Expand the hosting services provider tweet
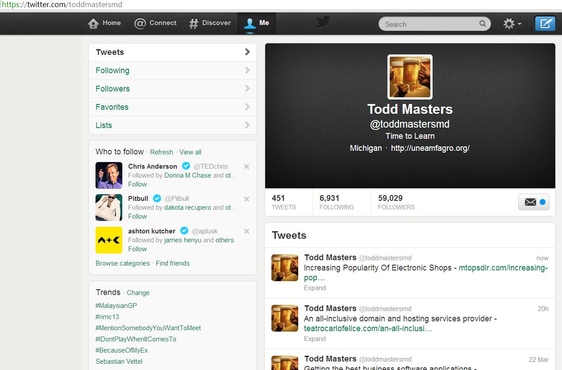Screen dimensions: 562x370 pos(315,338)
